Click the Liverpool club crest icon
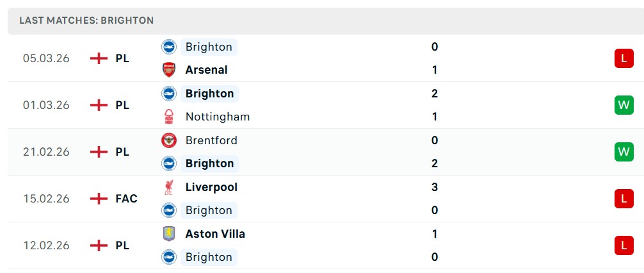This screenshot has width=644, height=273. pos(168,187)
